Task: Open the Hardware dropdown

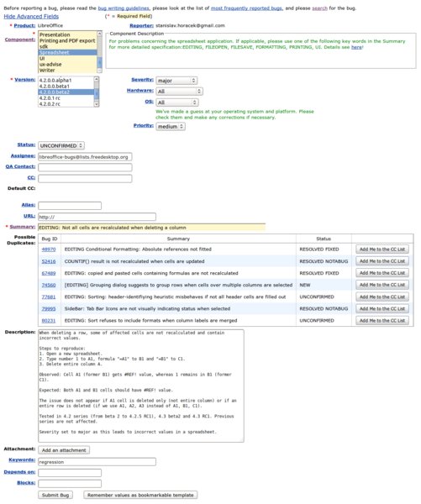Action: (x=179, y=92)
